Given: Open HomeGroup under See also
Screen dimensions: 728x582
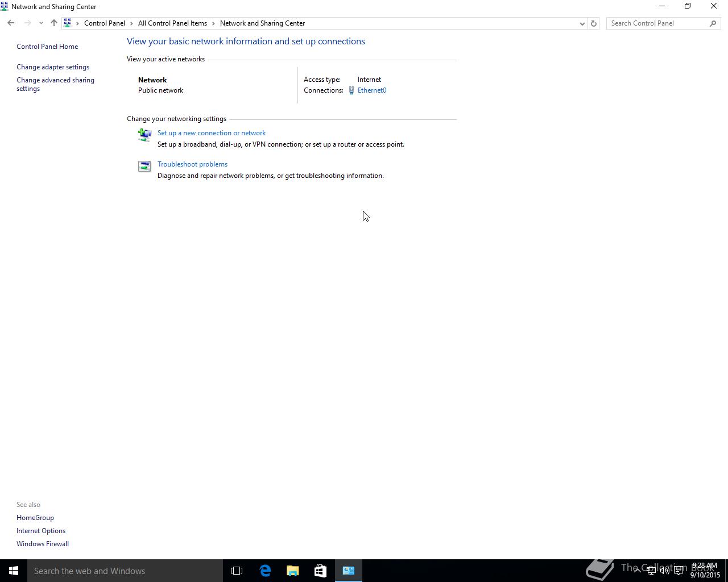Looking at the screenshot, I should [35, 518].
